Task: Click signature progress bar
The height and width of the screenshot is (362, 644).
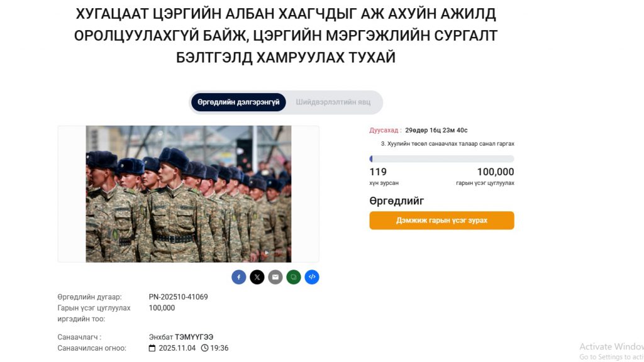Action: [441, 159]
